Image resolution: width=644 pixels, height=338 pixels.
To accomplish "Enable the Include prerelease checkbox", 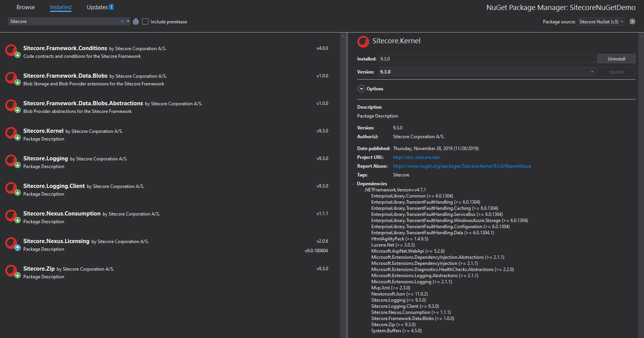I will (x=145, y=22).
